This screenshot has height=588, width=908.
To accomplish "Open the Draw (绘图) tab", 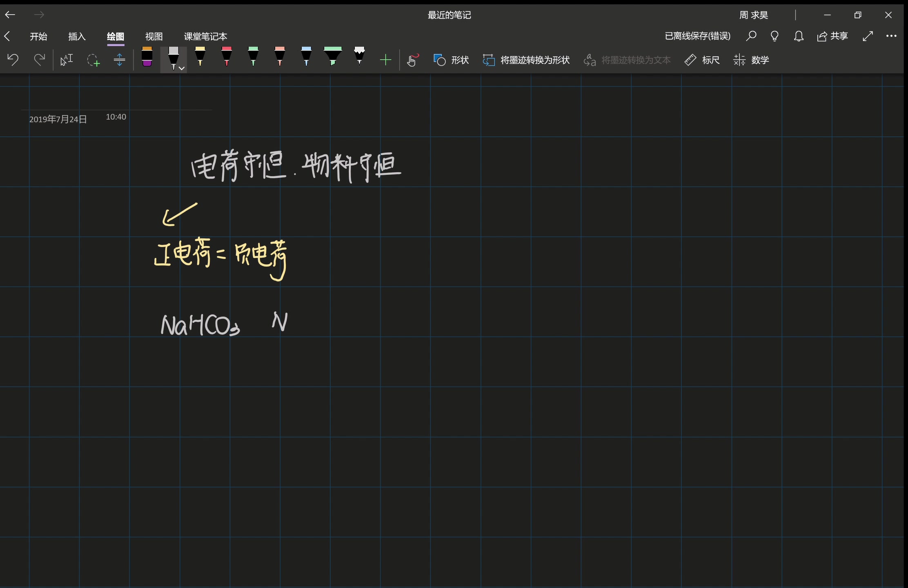I will 116,36.
